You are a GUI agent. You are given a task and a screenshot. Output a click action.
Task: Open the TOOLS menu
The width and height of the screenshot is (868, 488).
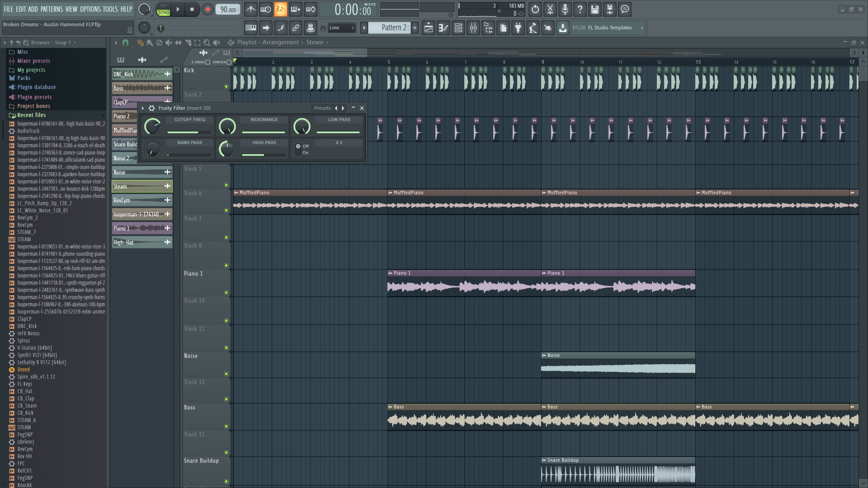pyautogui.click(x=110, y=9)
